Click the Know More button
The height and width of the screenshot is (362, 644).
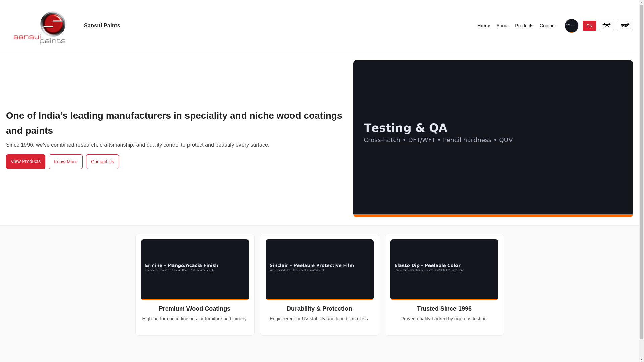pos(65,162)
